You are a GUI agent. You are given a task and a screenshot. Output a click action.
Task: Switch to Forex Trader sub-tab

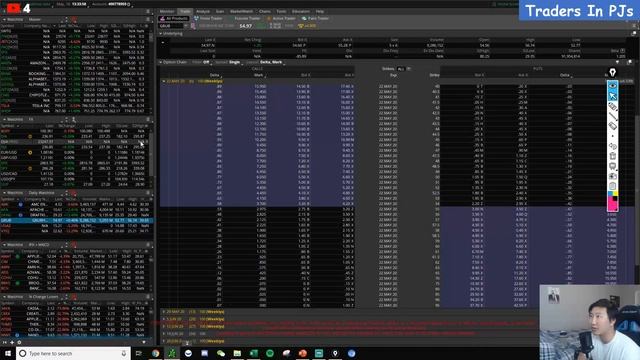(208, 18)
